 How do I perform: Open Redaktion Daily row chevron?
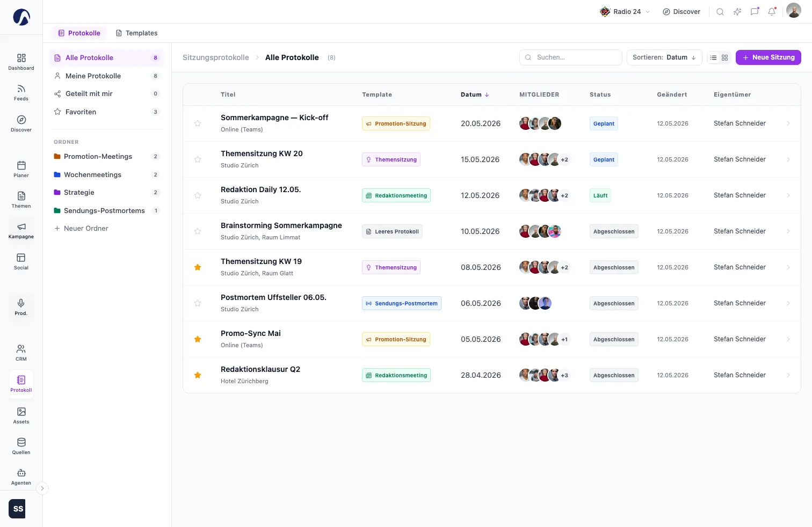pyautogui.click(x=788, y=195)
